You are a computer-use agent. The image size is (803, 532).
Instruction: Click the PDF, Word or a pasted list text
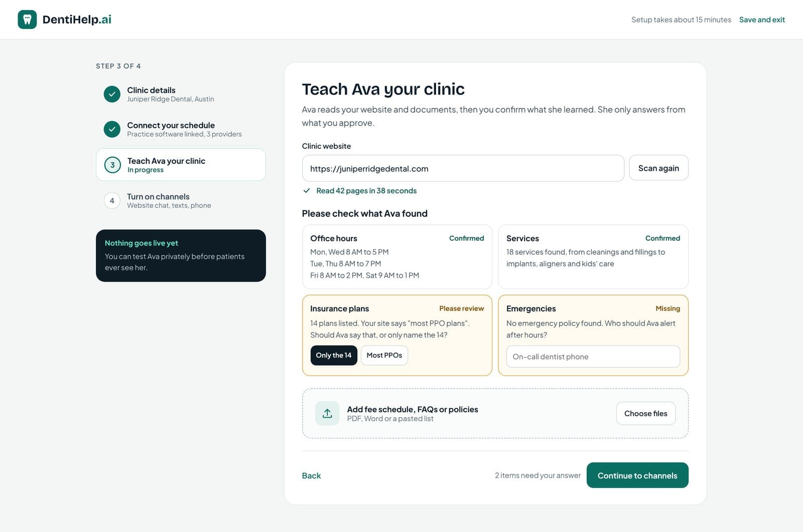[390, 419]
